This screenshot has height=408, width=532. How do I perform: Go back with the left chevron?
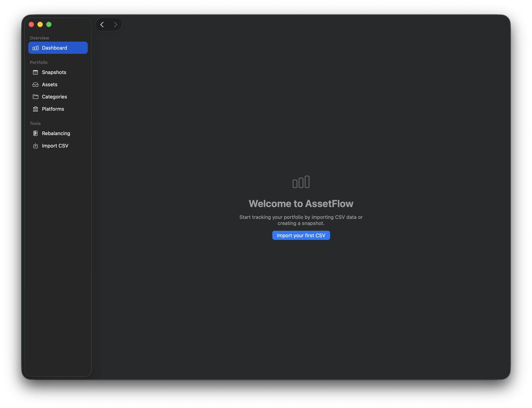tap(102, 25)
